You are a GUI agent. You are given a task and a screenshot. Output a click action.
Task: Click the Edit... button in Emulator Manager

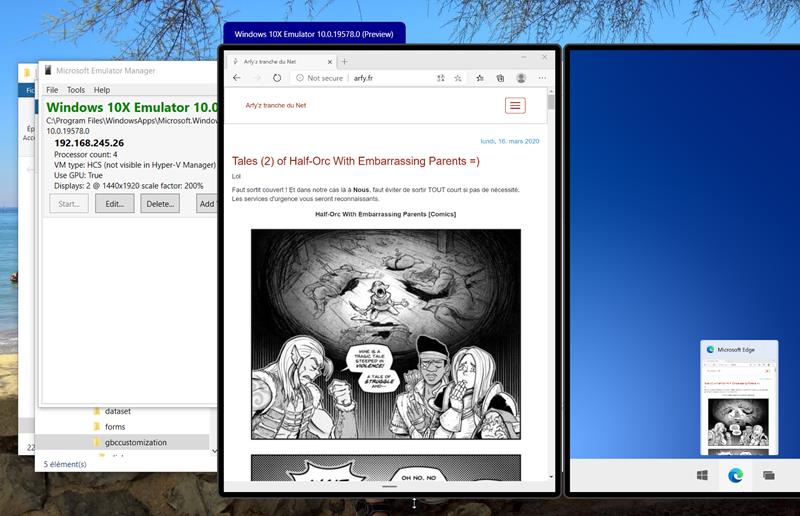pyautogui.click(x=114, y=204)
